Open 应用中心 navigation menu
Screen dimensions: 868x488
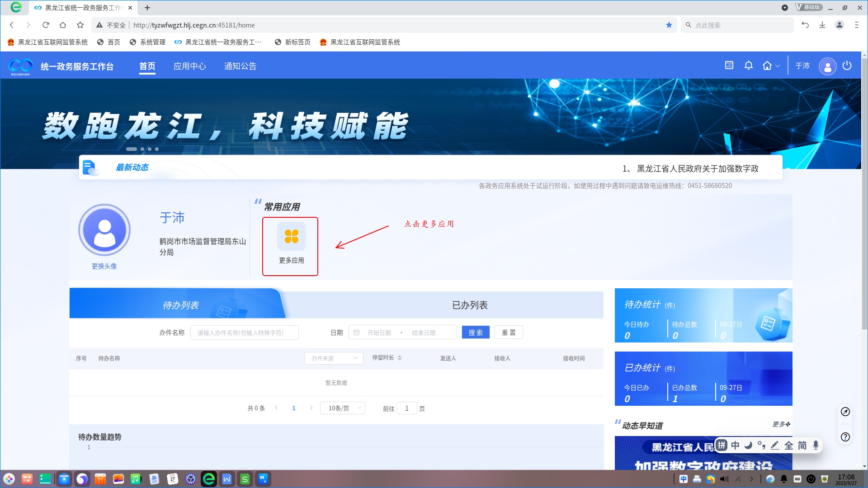189,66
